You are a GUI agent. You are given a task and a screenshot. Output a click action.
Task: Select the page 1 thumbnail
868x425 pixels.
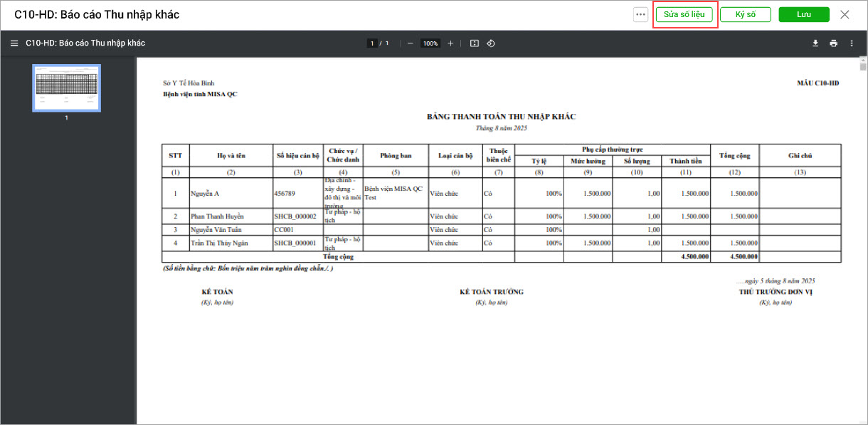[x=66, y=88]
